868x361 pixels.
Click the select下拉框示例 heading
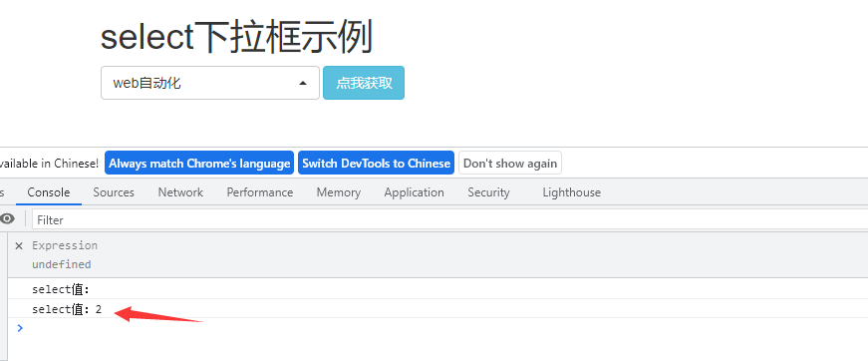(x=236, y=37)
